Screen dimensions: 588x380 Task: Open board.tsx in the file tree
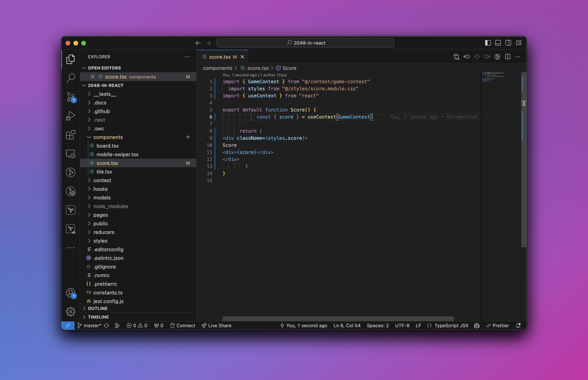(139, 146)
